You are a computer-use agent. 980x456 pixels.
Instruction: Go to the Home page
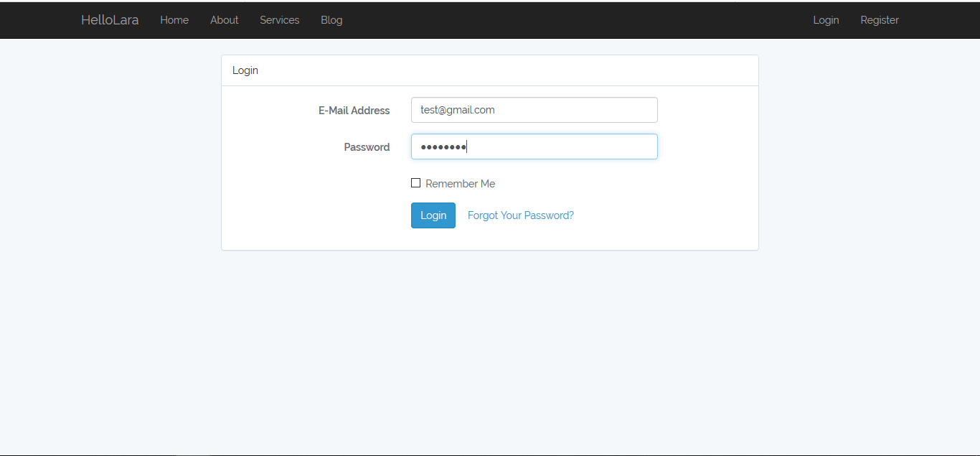pyautogui.click(x=174, y=20)
